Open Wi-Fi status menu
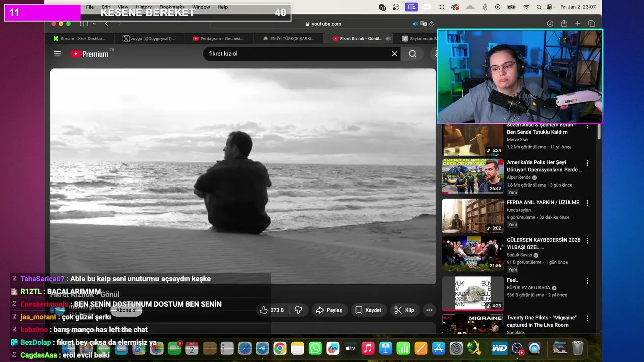The image size is (644, 362). click(526, 7)
